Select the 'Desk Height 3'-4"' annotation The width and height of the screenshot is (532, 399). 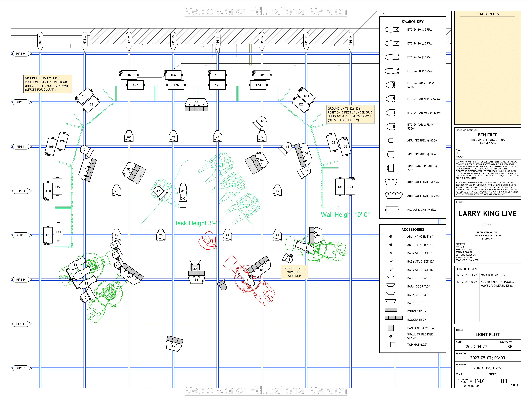pos(197,223)
